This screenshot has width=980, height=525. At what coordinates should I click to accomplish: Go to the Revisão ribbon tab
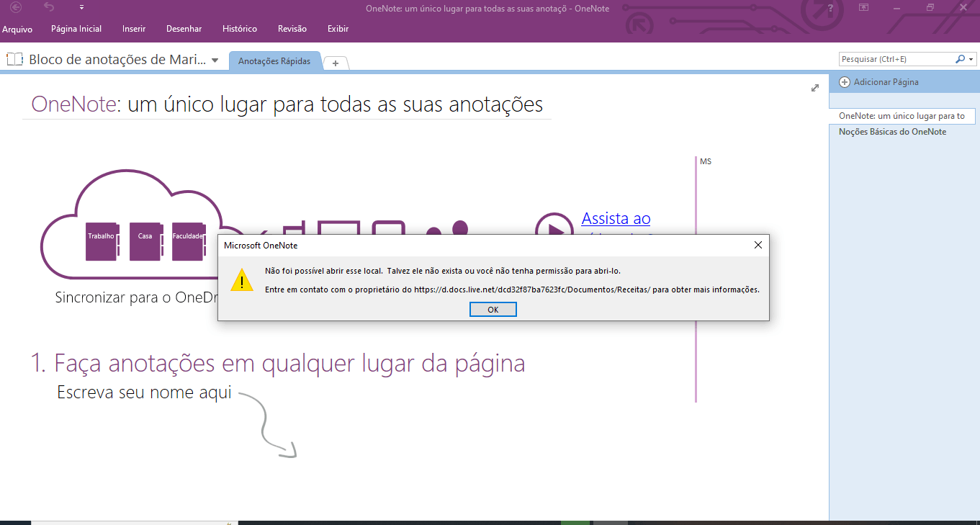(292, 29)
